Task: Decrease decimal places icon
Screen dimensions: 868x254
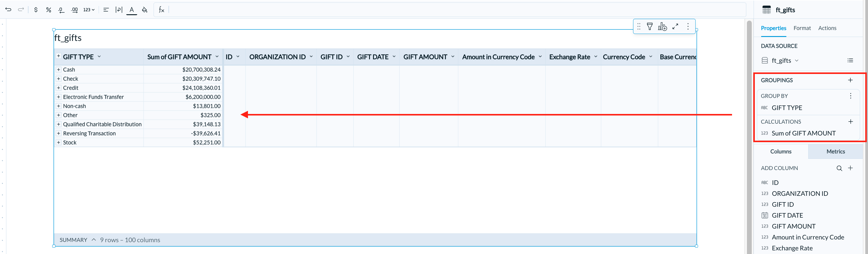Action: coord(61,10)
